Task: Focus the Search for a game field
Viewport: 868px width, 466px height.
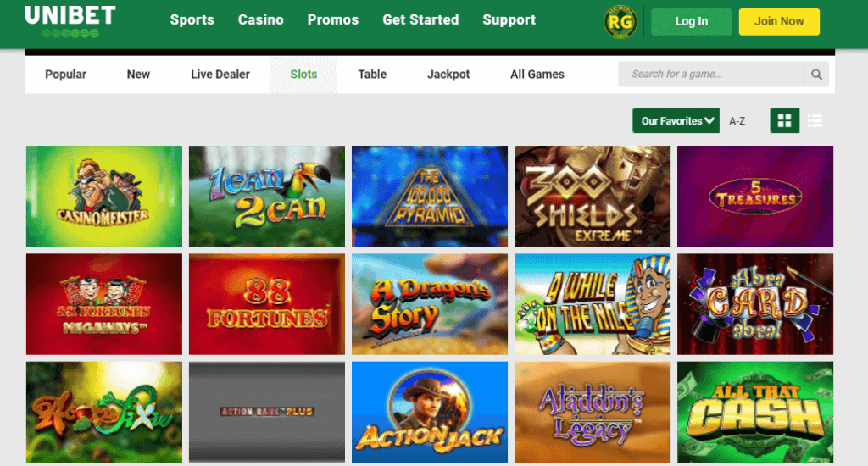Action: coord(711,75)
